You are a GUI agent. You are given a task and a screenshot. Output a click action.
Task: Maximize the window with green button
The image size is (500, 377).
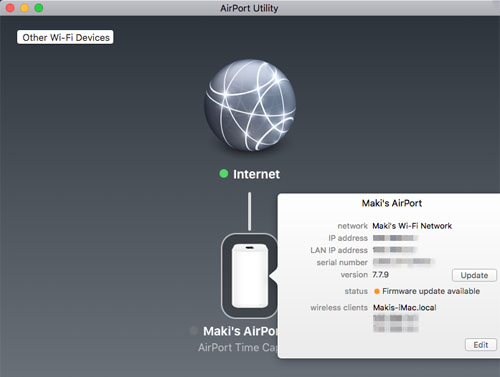point(39,8)
